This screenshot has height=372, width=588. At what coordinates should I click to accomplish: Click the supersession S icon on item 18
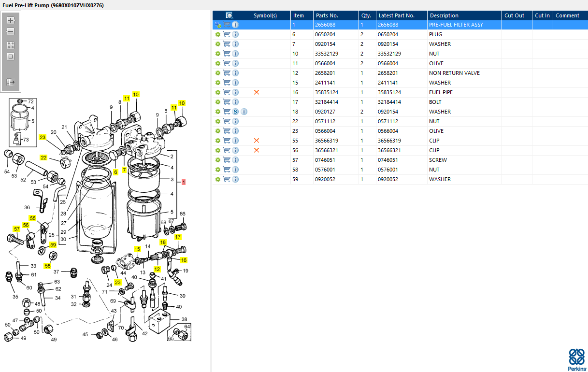pyautogui.click(x=235, y=112)
